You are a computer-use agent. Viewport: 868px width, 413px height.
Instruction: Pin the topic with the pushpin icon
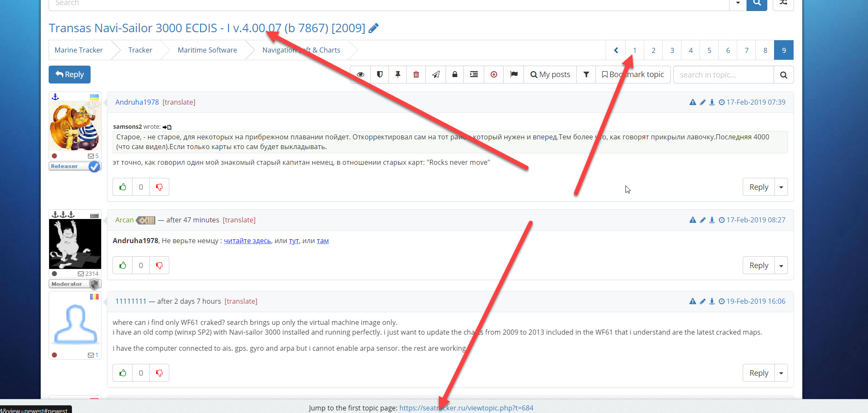(398, 75)
